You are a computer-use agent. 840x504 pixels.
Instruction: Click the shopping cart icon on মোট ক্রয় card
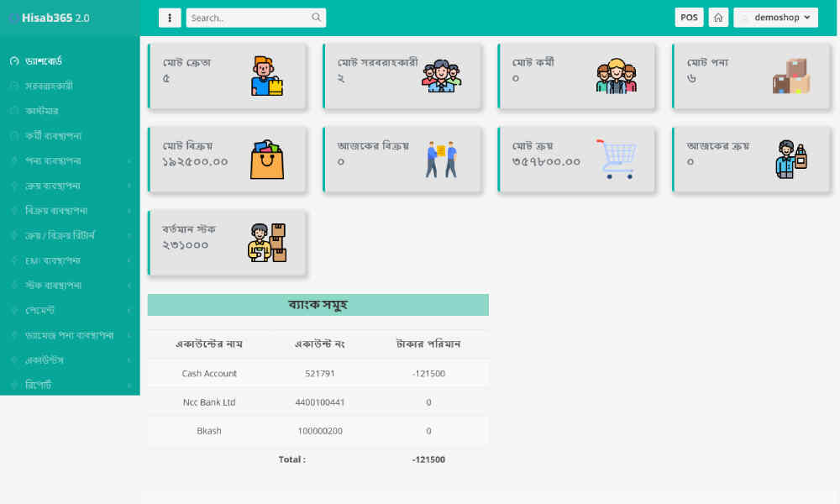tap(617, 160)
